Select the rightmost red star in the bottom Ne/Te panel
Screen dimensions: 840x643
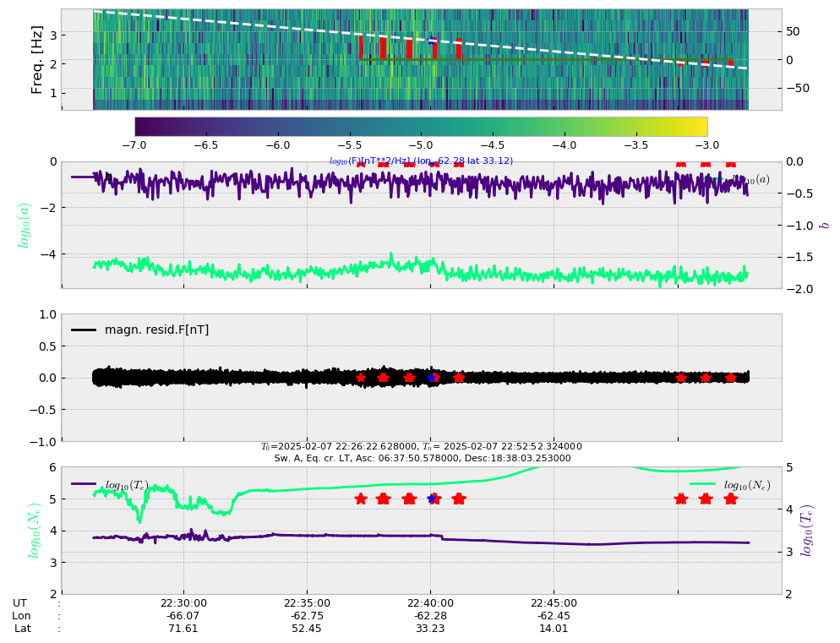point(731,499)
